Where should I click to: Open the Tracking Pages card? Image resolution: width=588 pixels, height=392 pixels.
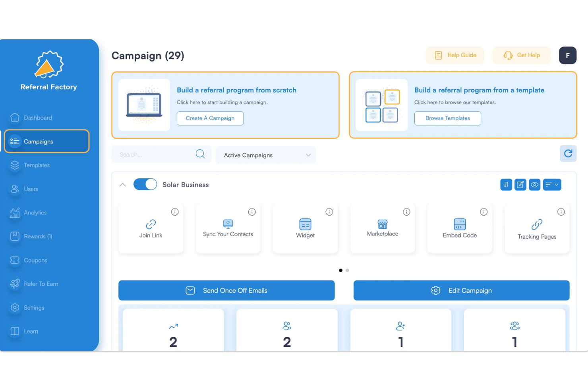tap(537, 228)
